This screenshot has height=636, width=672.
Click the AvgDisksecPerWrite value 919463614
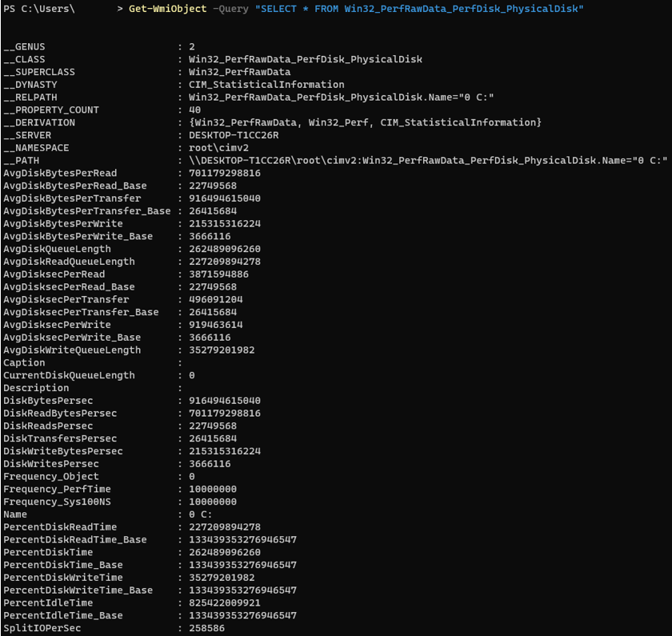[215, 325]
